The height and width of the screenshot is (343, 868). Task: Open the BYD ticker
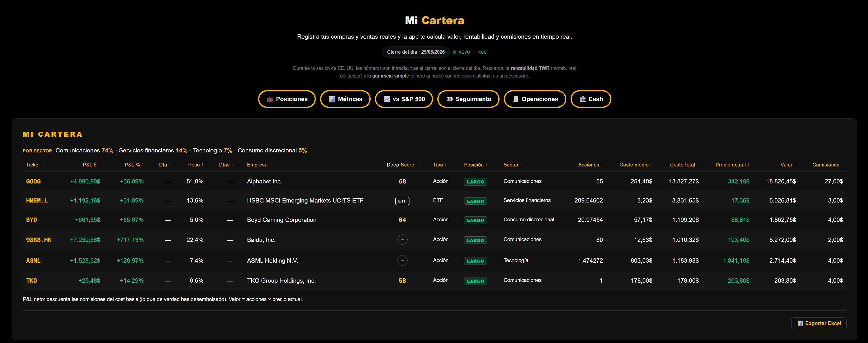tap(32, 220)
